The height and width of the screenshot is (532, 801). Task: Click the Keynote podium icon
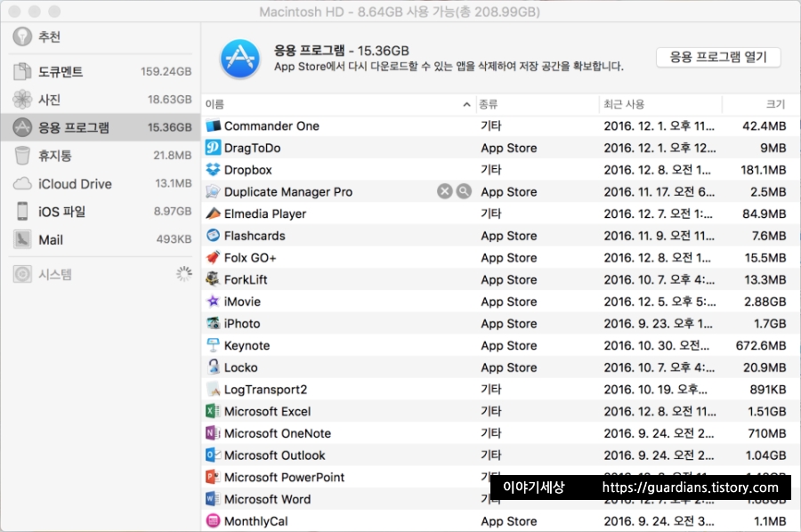click(x=213, y=345)
